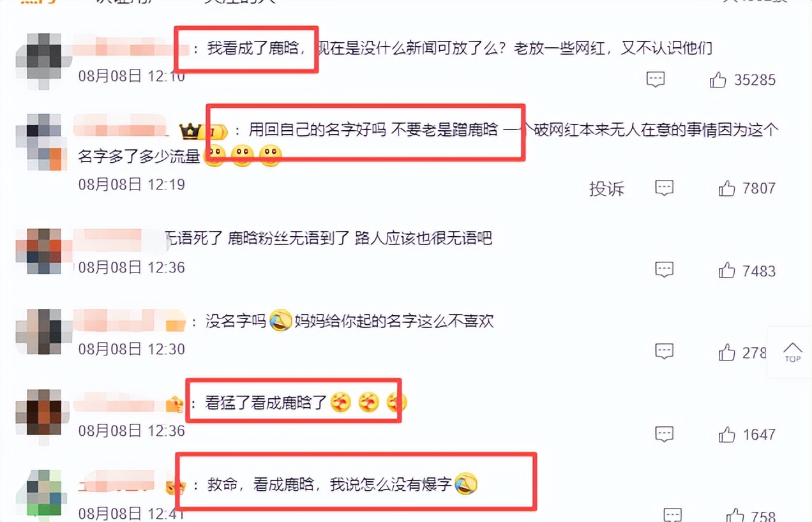Like the comment with 758 likes

pos(735,516)
